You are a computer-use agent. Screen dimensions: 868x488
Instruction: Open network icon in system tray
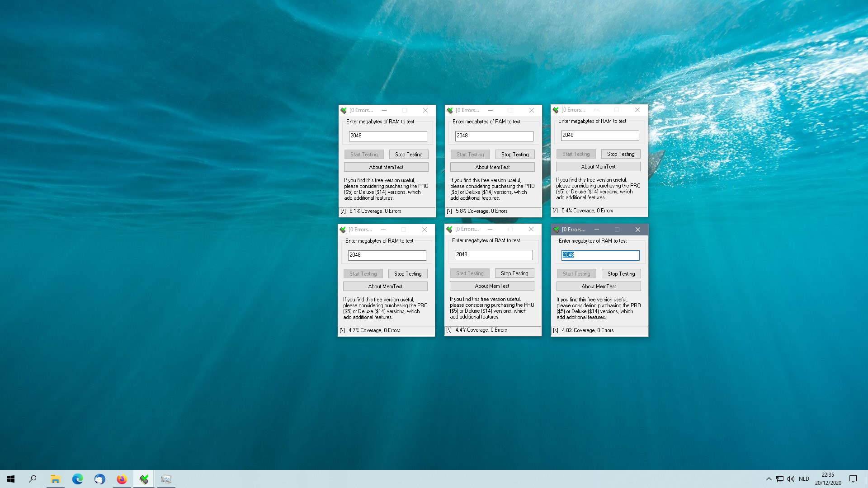(780, 479)
